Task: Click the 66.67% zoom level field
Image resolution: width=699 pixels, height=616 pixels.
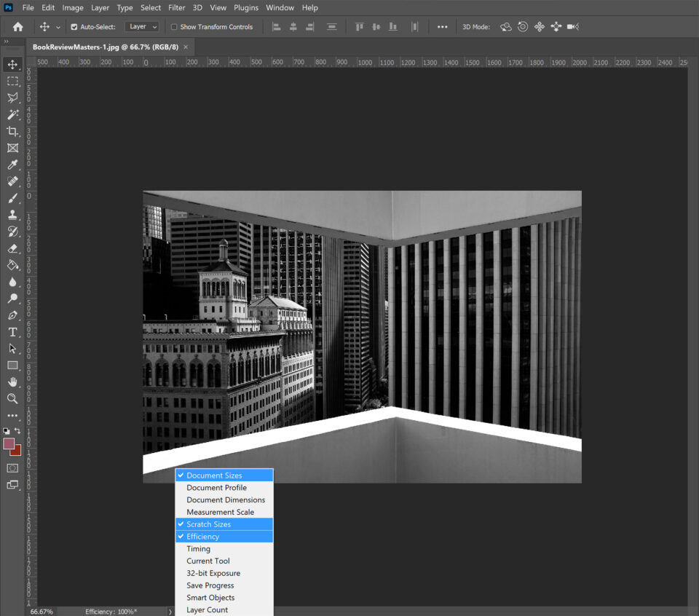Action: pos(42,612)
